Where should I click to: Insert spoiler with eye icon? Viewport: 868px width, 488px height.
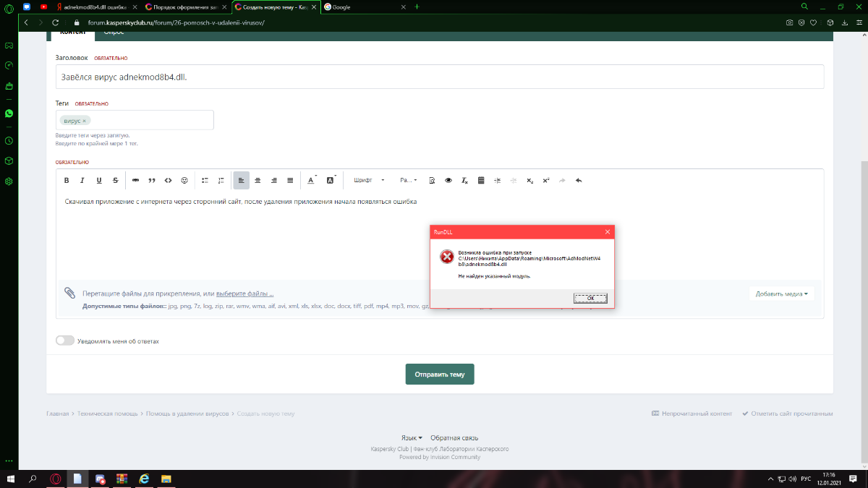tap(448, 180)
